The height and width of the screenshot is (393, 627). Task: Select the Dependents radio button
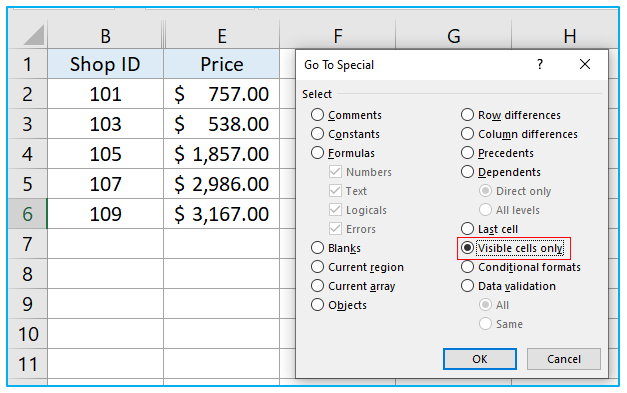tap(467, 172)
